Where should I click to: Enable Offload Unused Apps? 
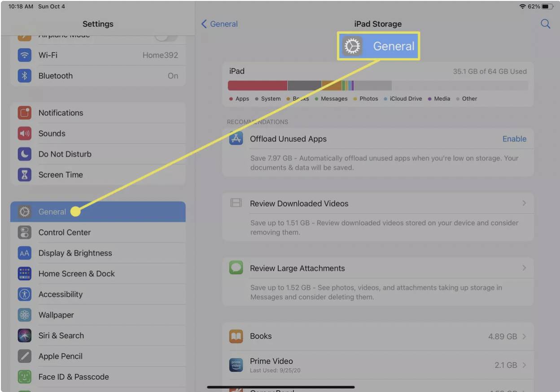point(514,139)
